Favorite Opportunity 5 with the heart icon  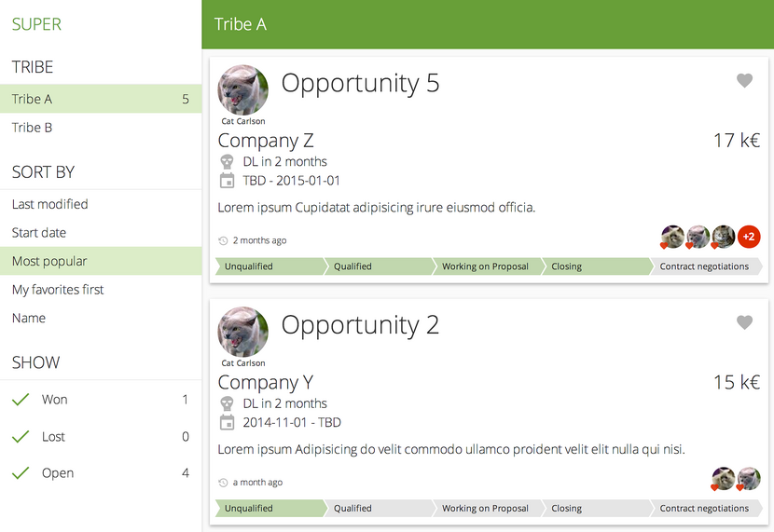click(x=744, y=80)
